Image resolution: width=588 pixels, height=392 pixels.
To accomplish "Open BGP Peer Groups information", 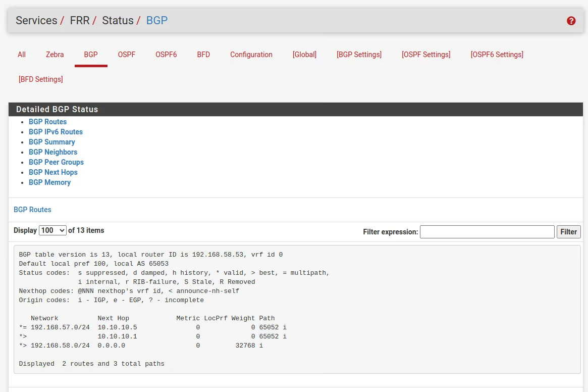I will point(56,162).
